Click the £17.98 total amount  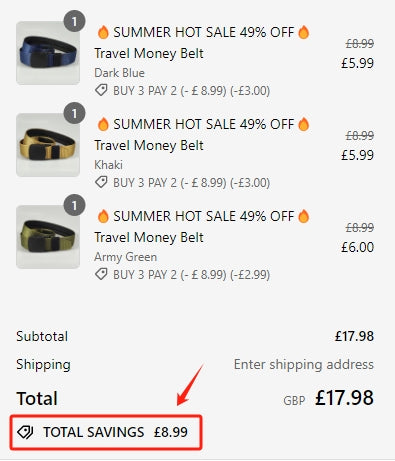coord(344,398)
